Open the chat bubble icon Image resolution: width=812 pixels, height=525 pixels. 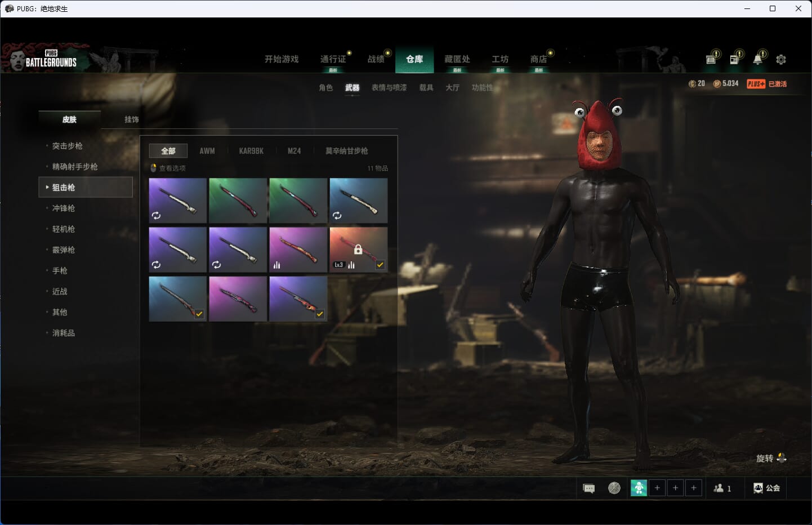tap(589, 488)
